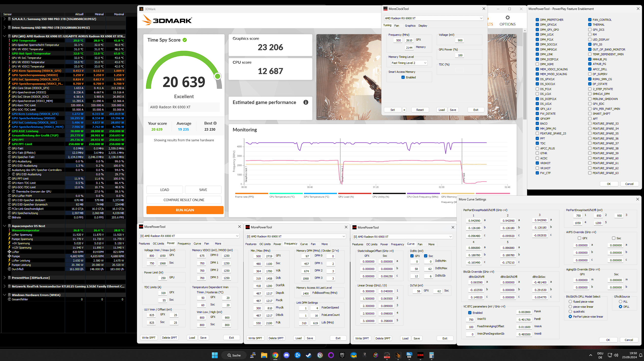Click RUN AGAIN in 3DMark
Screen dimensions: 644x361
185,210
